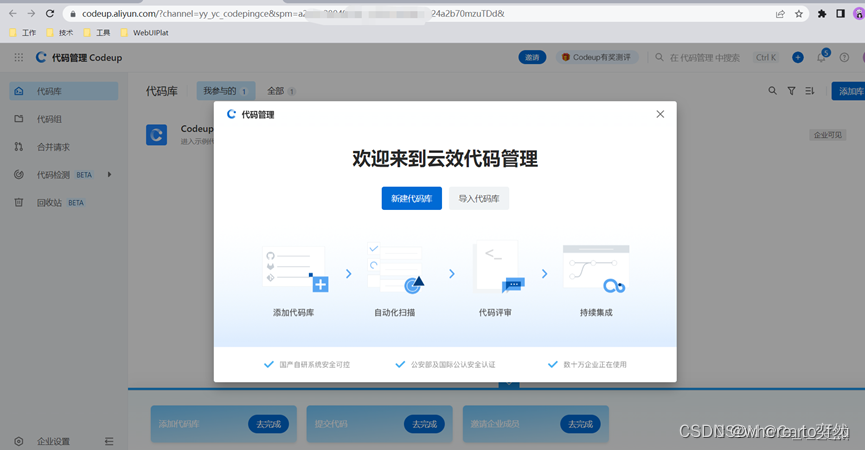Screen dimensions: 865x450
Task: Click the share page icon in address bar
Action: [780, 14]
